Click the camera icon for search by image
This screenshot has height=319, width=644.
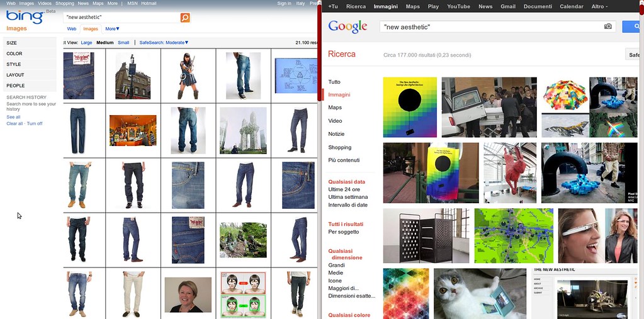pos(607,26)
